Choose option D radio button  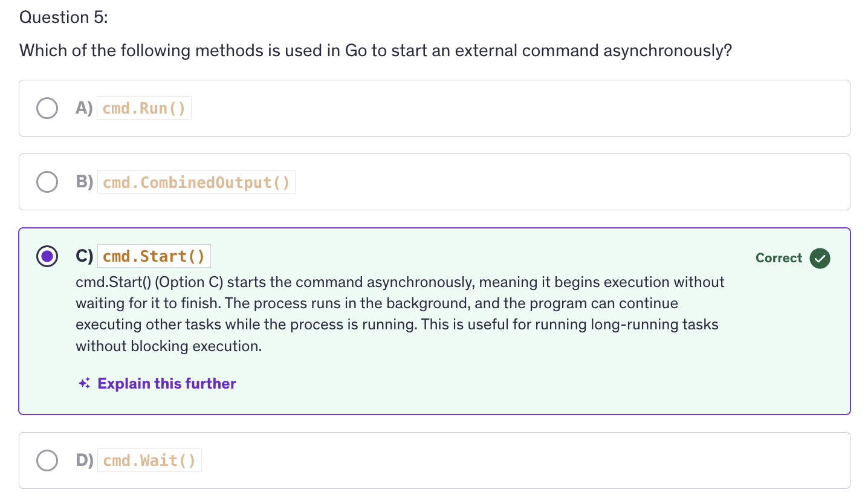(x=47, y=460)
